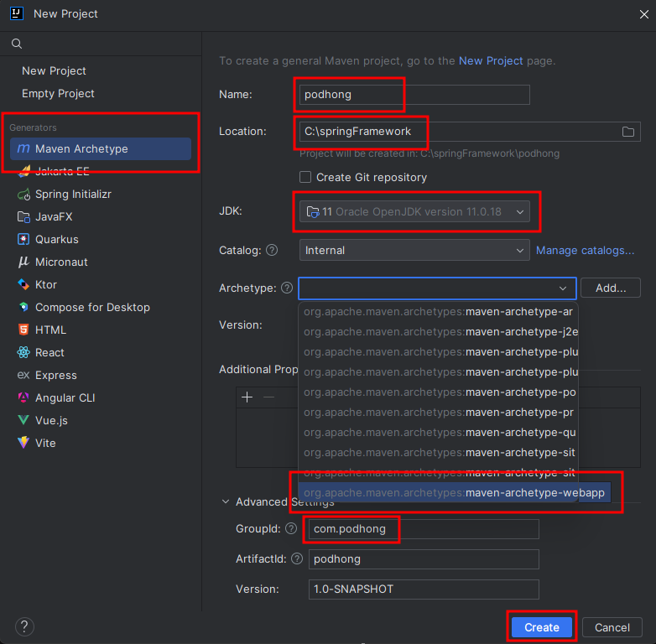656x644 pixels.
Task: Click the Compose for Desktop icon
Action: [23, 307]
